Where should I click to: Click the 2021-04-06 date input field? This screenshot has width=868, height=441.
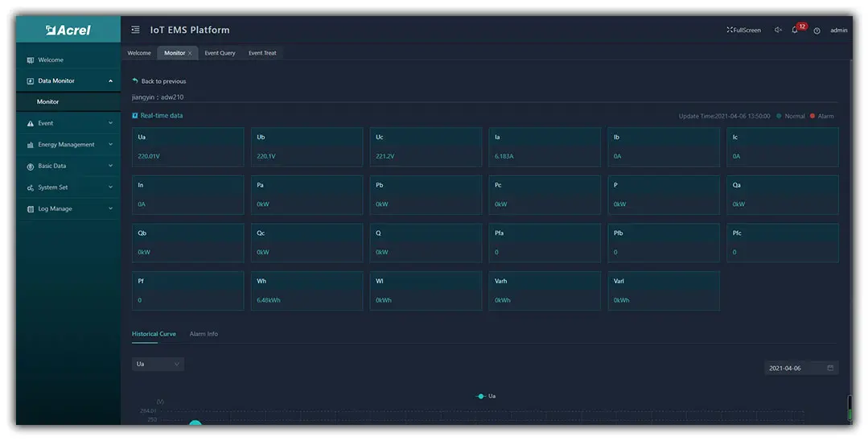click(x=801, y=368)
